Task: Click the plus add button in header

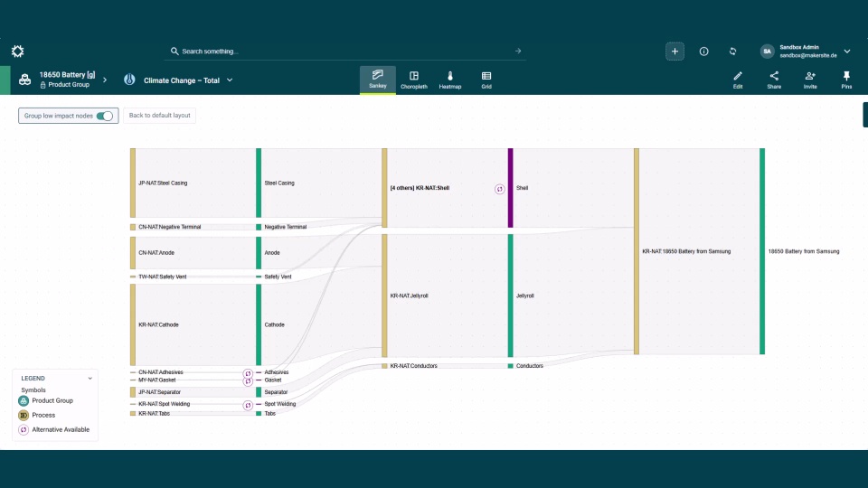Action: pos(675,52)
